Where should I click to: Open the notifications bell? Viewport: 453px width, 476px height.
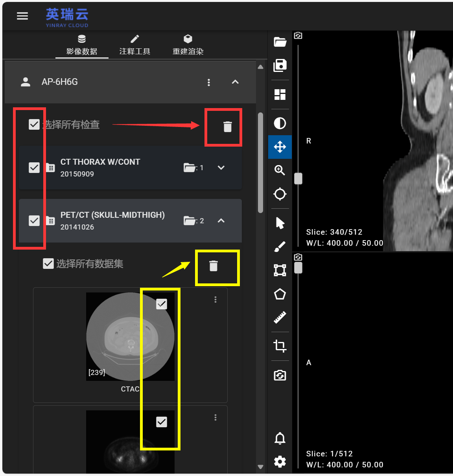click(280, 438)
